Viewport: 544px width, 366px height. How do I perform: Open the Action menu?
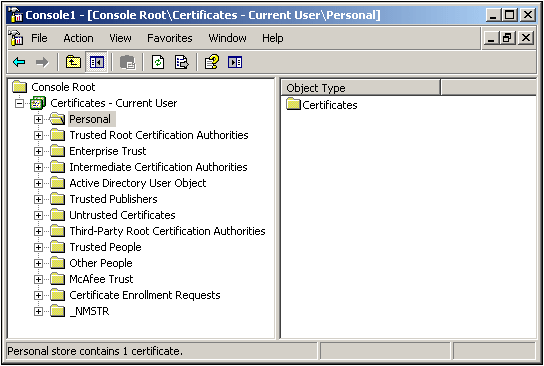point(78,38)
